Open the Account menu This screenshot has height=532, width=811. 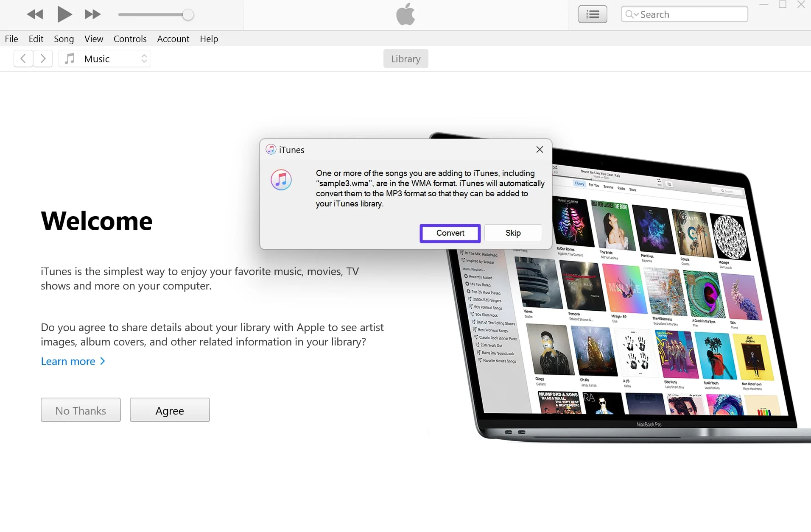(173, 39)
